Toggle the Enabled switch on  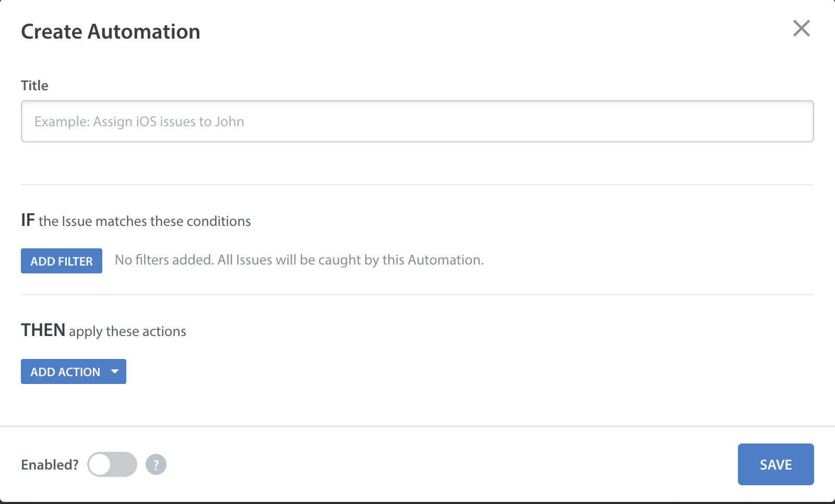tap(112, 464)
